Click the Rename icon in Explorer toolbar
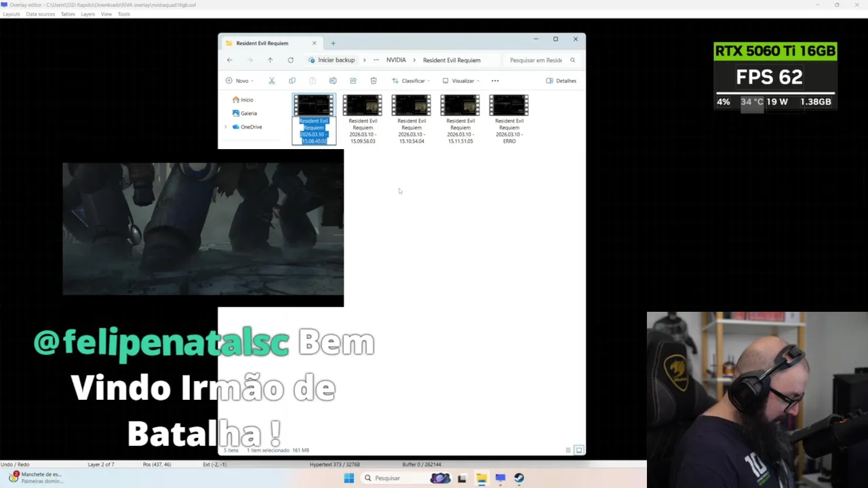868x488 pixels. [x=332, y=81]
